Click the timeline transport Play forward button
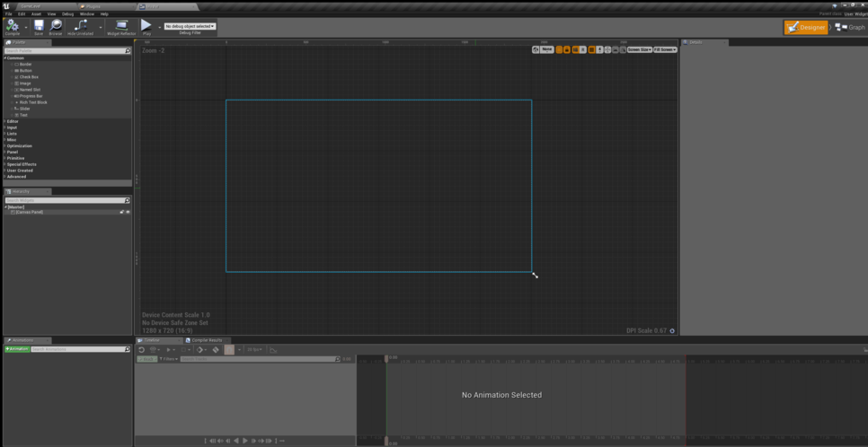Image resolution: width=868 pixels, height=447 pixels. [245, 441]
